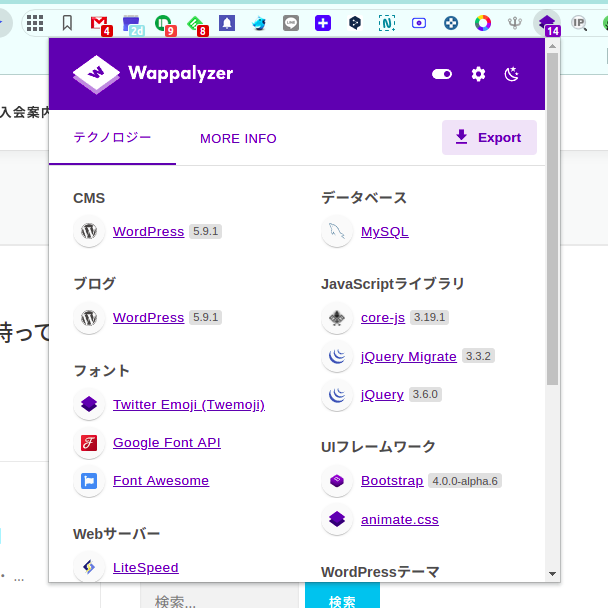Open the animate.css link

[x=400, y=520]
